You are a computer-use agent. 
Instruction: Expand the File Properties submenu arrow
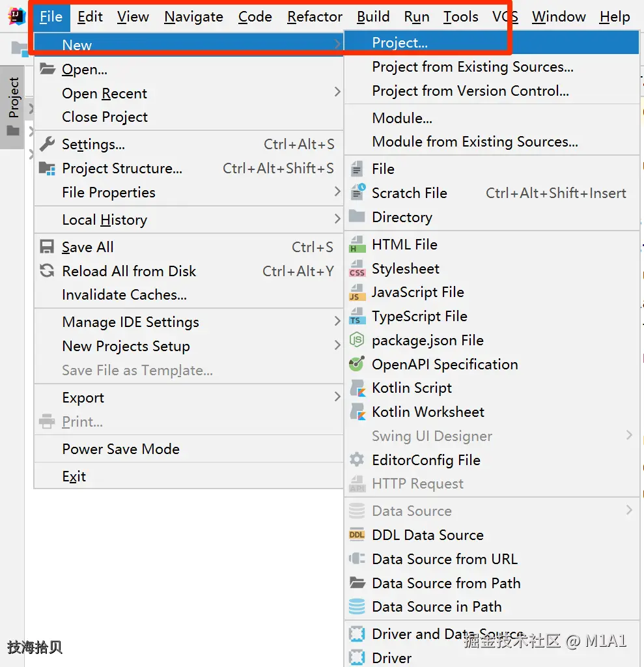(337, 192)
